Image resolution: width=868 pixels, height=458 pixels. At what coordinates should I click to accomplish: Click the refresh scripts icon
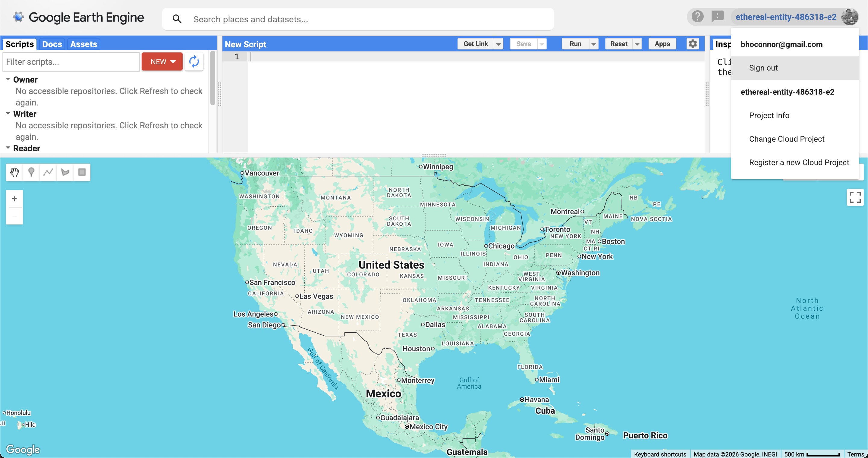pyautogui.click(x=194, y=62)
